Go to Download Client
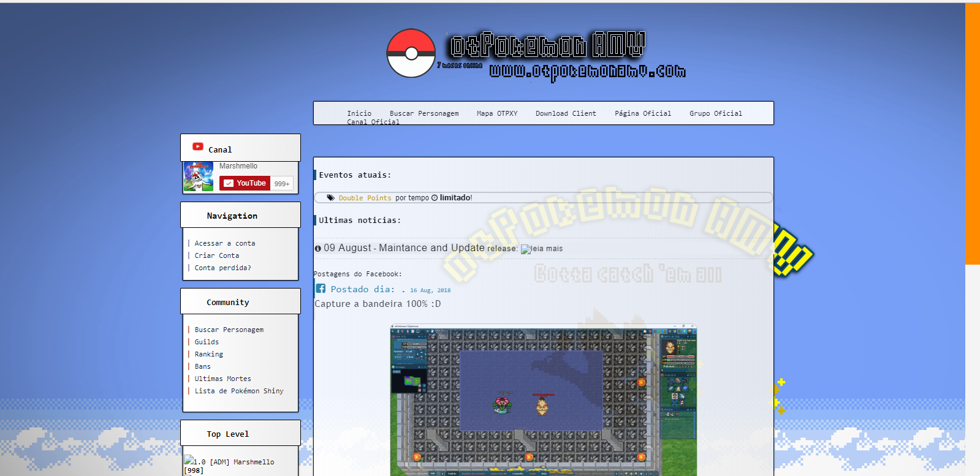980x476 pixels. pyautogui.click(x=566, y=113)
